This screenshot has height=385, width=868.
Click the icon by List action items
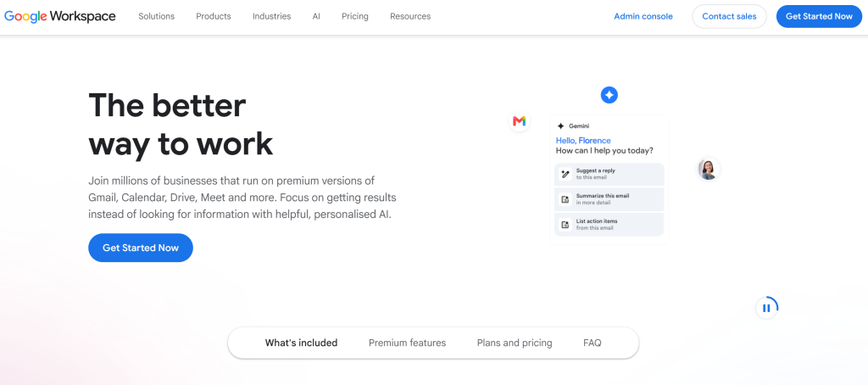coord(565,225)
